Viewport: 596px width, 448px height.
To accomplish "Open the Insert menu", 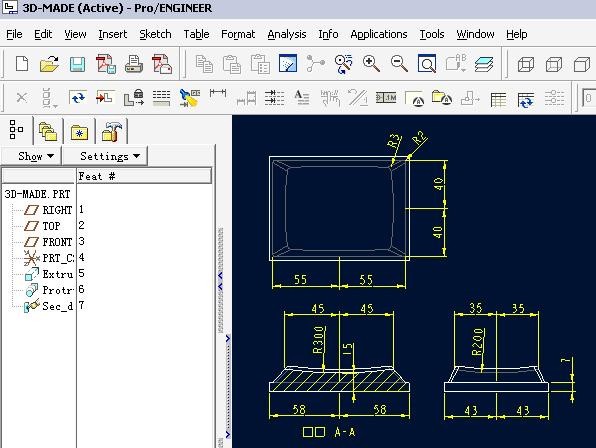I will click(x=113, y=34).
